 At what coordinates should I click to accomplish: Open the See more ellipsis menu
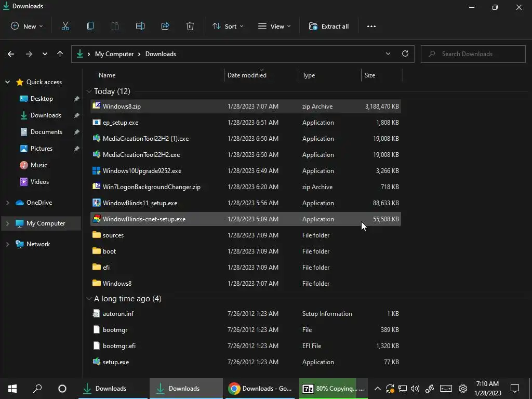tap(371, 26)
